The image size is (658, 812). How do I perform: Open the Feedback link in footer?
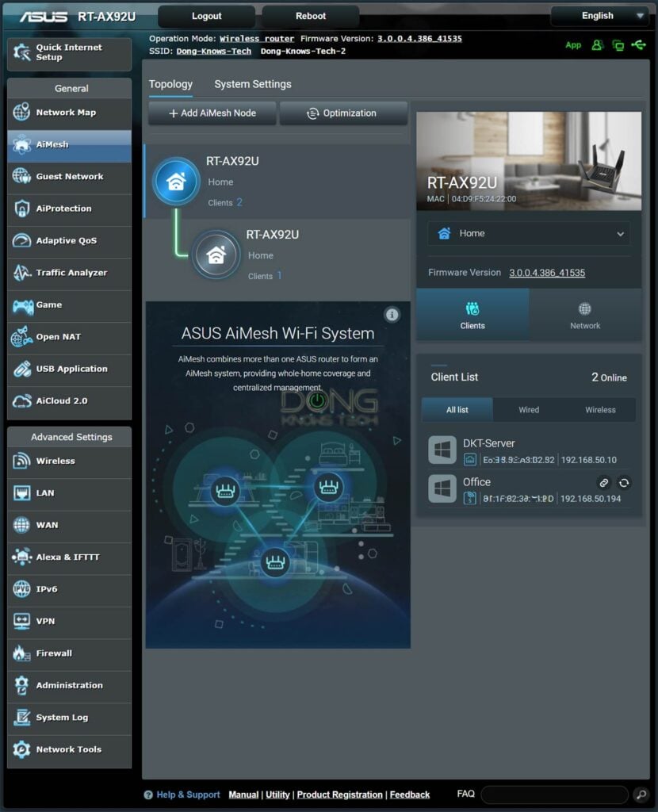[410, 795]
